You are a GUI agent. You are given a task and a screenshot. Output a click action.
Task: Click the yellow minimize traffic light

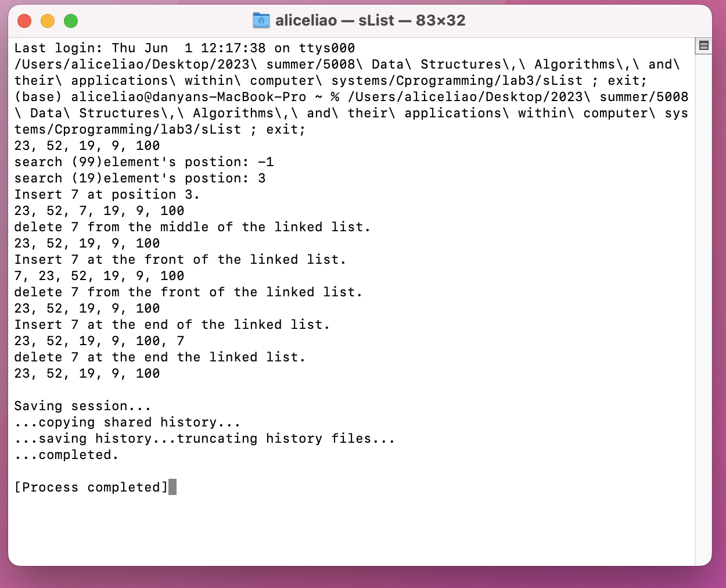click(47, 20)
